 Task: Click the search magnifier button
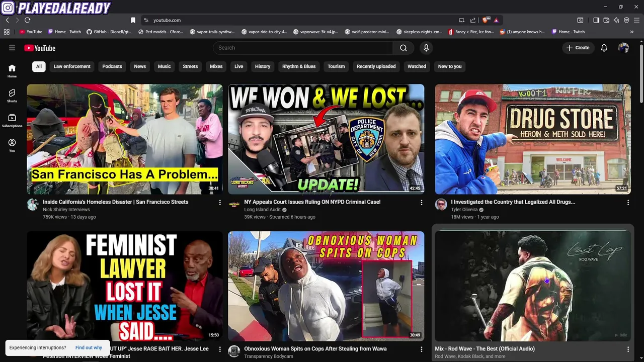(x=404, y=48)
